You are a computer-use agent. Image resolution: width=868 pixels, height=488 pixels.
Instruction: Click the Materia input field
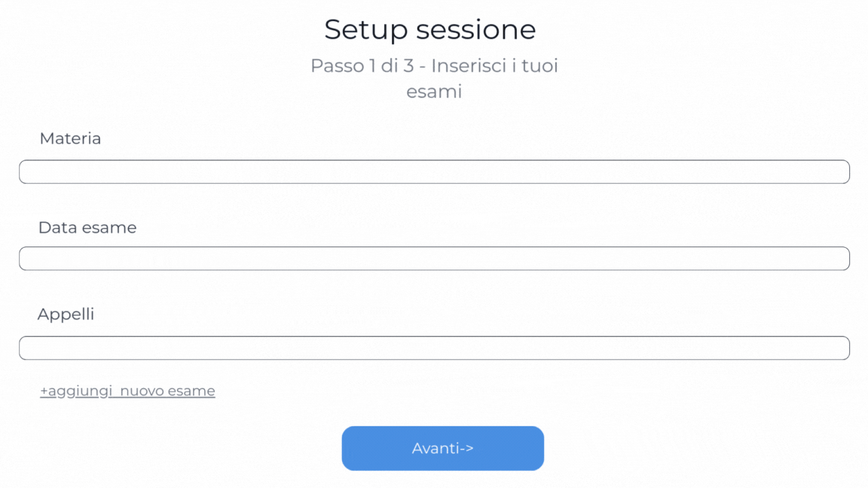434,172
